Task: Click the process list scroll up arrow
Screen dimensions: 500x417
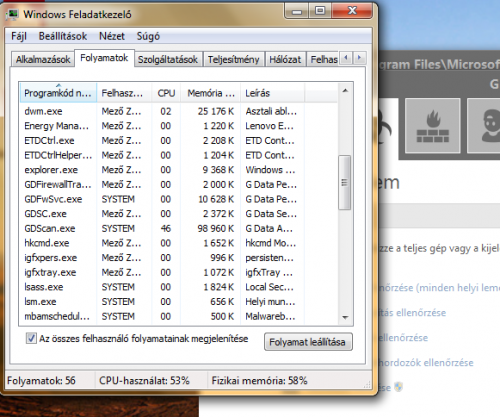Action: [345, 91]
